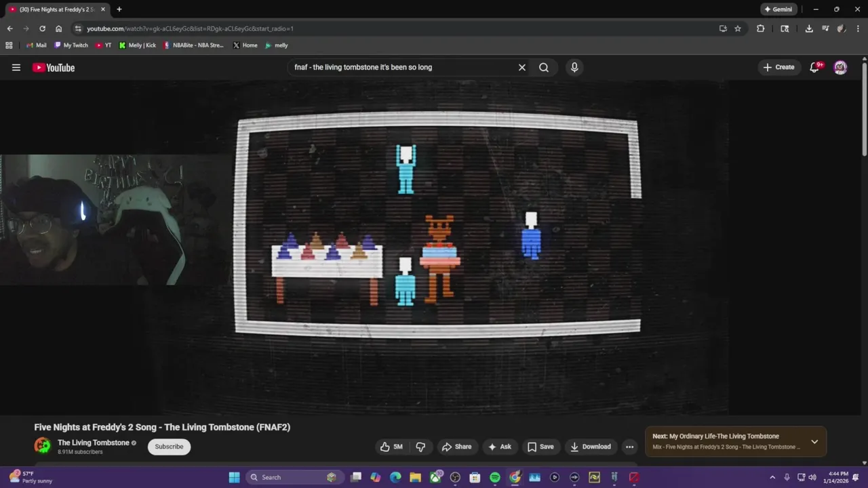This screenshot has width=868, height=488.
Task: Open Xbox app from the taskbar
Action: pyautogui.click(x=435, y=477)
